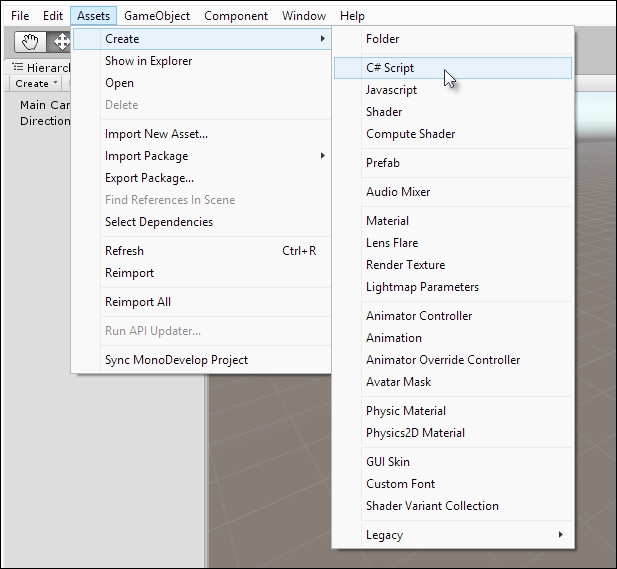This screenshot has width=617, height=569.
Task: Click Sync MonoDevelop Project
Action: click(176, 360)
